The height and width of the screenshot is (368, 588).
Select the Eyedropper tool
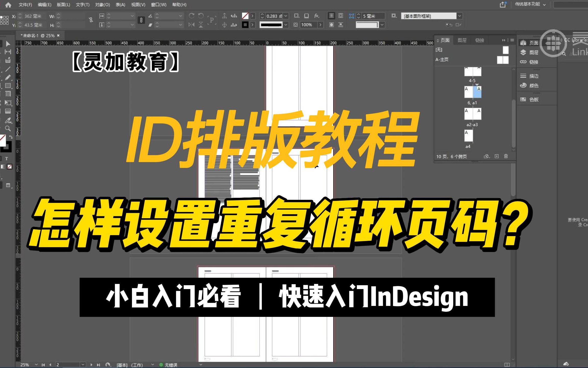click(x=8, y=120)
